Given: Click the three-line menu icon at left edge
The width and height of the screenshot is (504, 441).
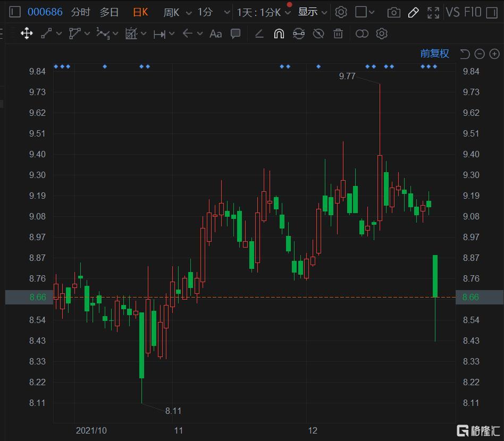Looking at the screenshot, I should pyautogui.click(x=1, y=33).
